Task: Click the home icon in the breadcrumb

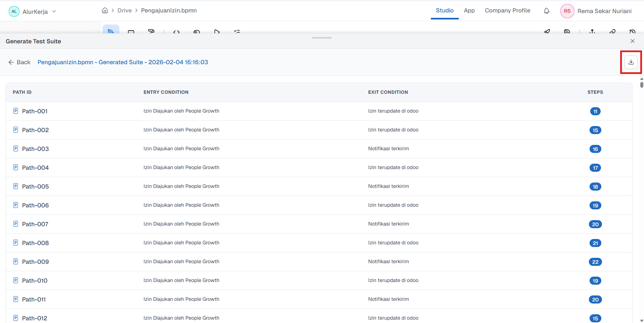Action: coord(105,10)
